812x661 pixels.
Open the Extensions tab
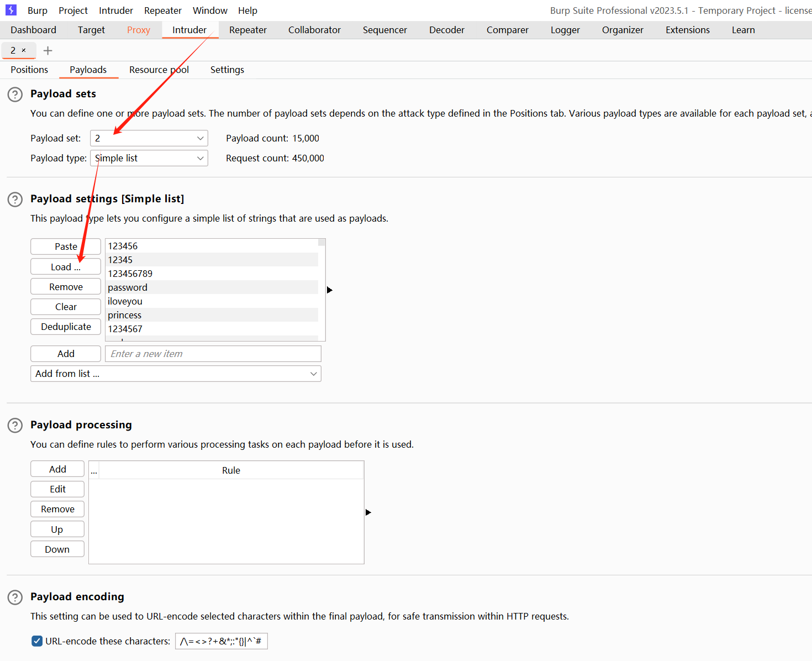pos(688,30)
